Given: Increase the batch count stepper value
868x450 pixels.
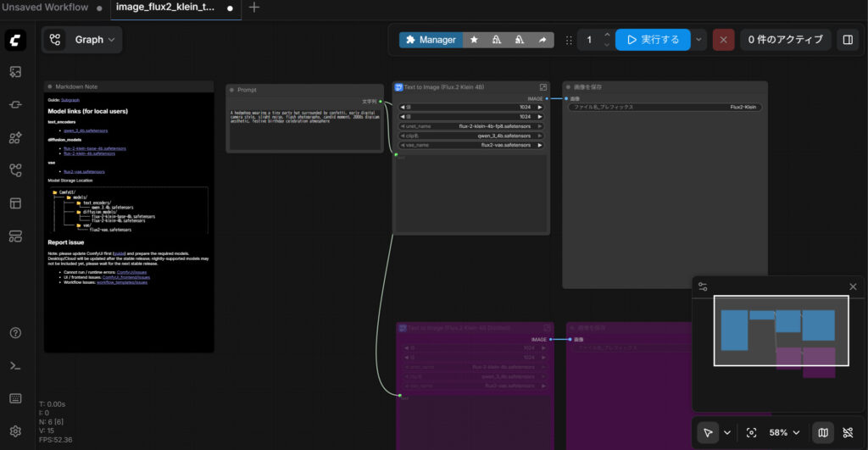Looking at the screenshot, I should (607, 35).
